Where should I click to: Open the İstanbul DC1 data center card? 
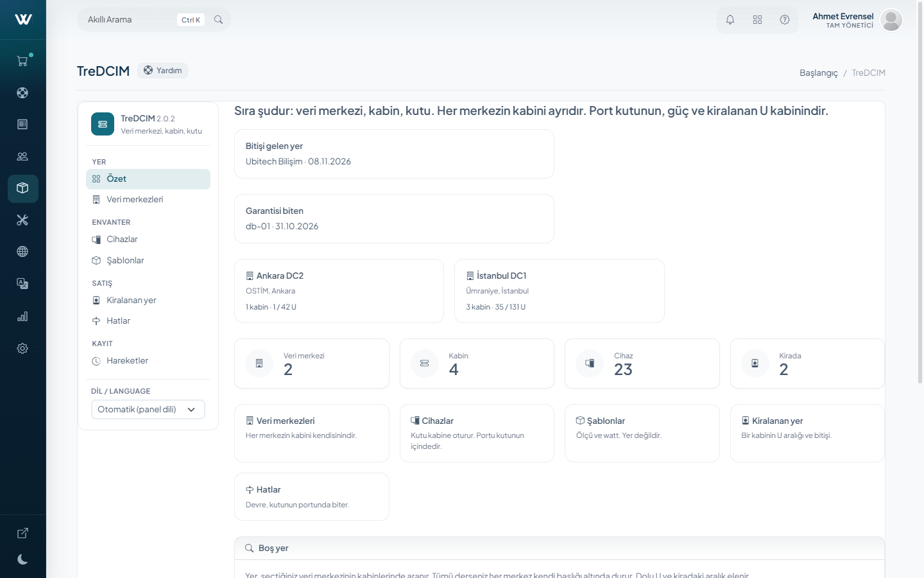[x=560, y=291]
